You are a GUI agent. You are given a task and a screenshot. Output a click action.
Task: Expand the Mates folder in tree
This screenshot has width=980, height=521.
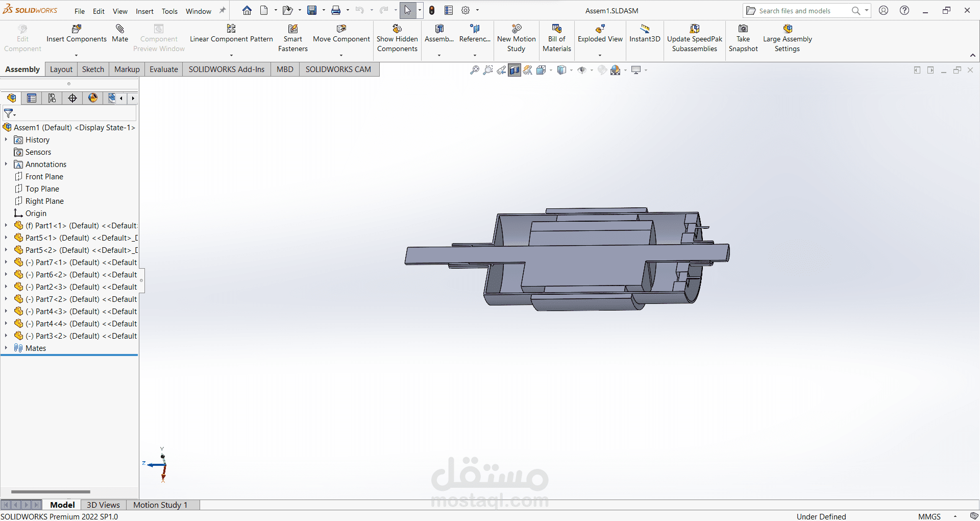pos(6,348)
